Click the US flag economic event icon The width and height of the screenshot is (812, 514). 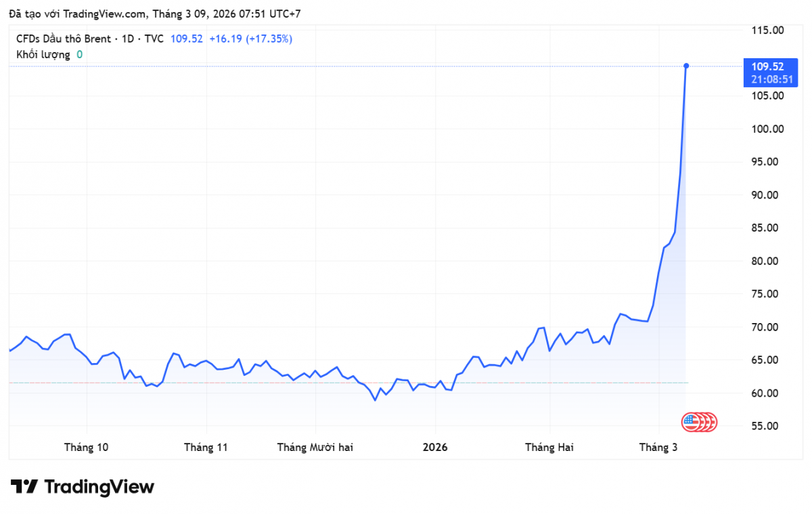click(x=690, y=423)
